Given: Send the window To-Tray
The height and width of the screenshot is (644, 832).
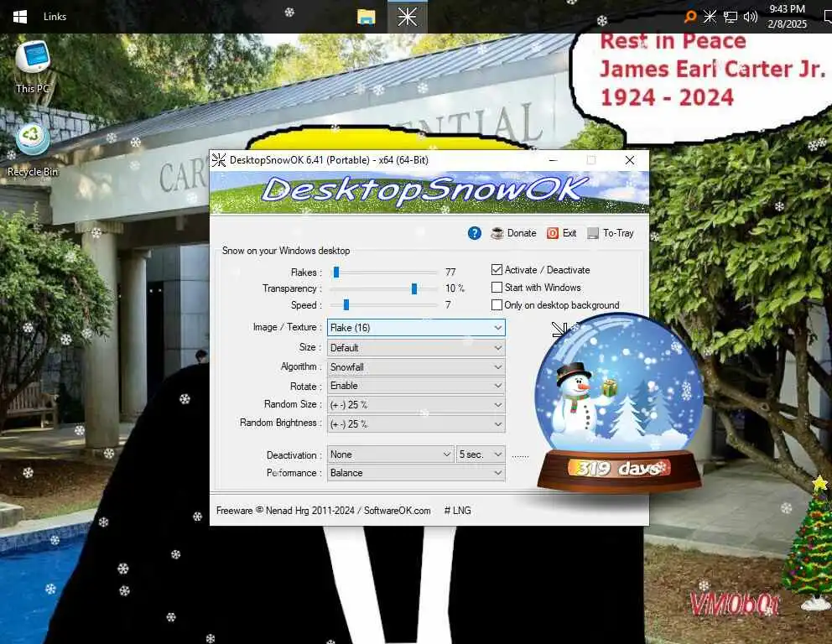Looking at the screenshot, I should coord(611,233).
